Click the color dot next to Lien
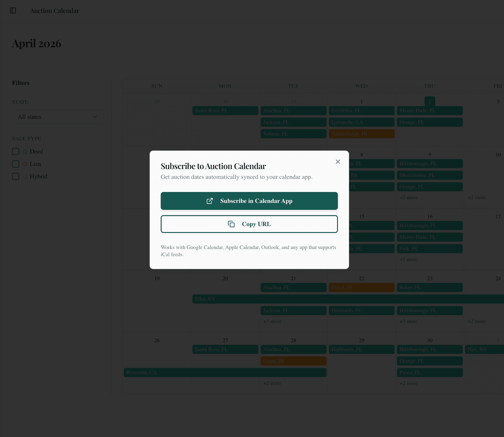Viewport: 504px width, 437px height. (25, 164)
